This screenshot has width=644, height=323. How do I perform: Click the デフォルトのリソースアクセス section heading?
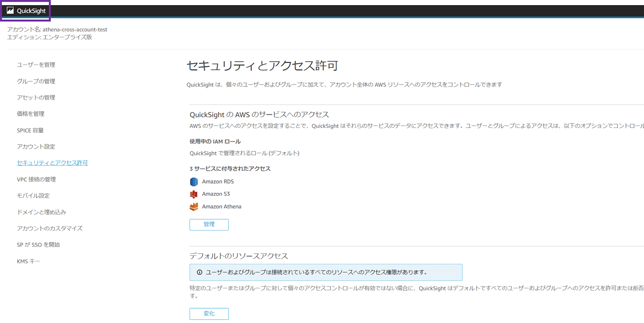(x=239, y=256)
